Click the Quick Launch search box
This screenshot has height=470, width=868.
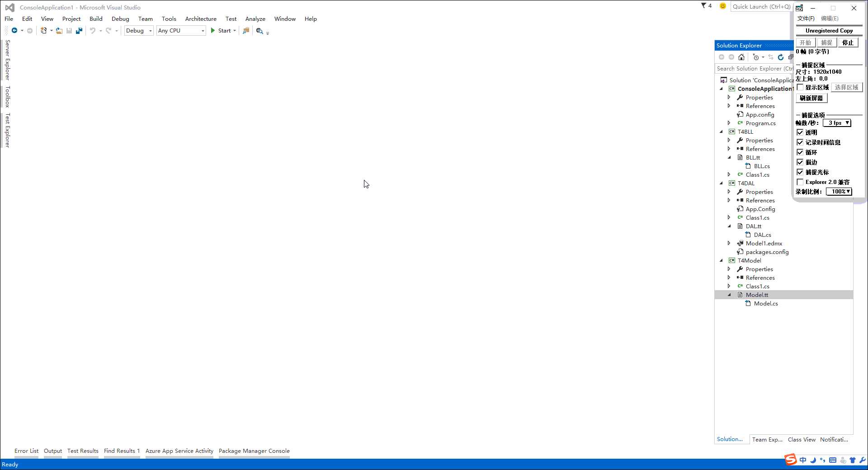[x=762, y=6]
